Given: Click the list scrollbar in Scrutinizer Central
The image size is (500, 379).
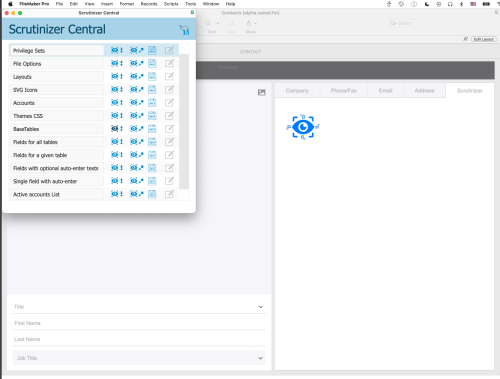Looking at the screenshot, I should click(184, 122).
